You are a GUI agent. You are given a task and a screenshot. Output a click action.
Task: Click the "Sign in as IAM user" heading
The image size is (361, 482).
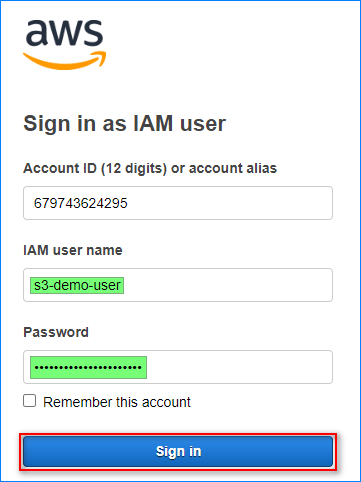tap(125, 124)
